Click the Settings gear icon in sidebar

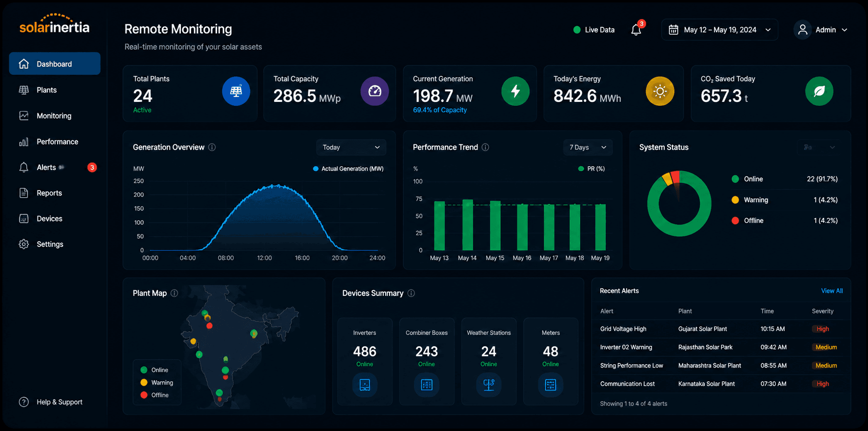tap(23, 244)
